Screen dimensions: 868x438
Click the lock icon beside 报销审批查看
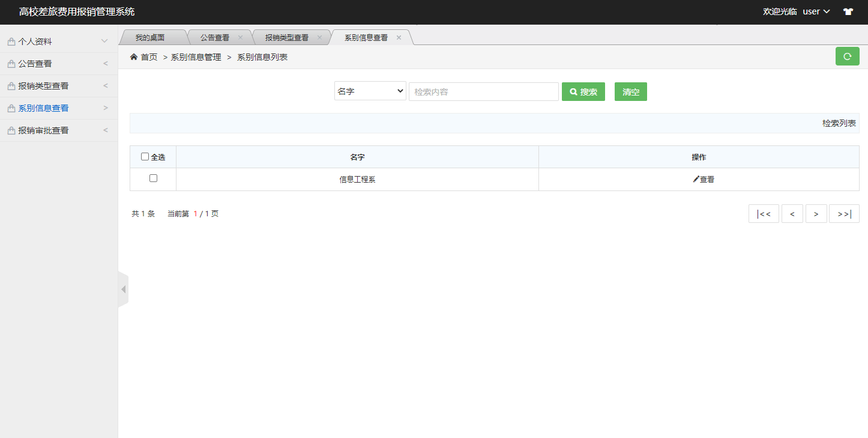(11, 130)
